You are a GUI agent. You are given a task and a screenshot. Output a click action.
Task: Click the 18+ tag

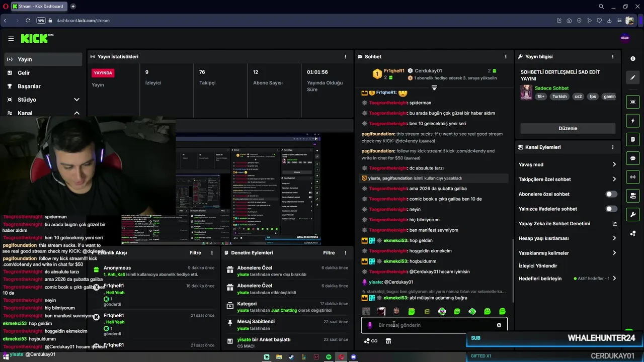(x=541, y=97)
